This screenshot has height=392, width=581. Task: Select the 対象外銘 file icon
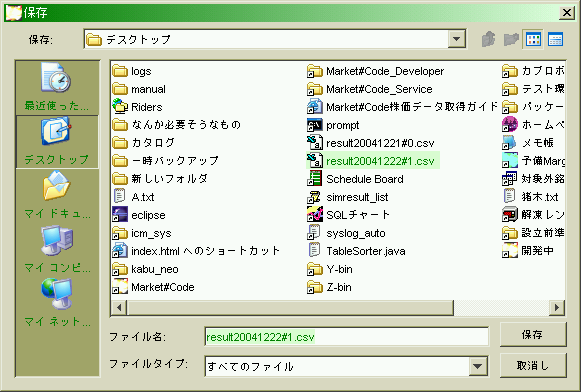tap(509, 179)
